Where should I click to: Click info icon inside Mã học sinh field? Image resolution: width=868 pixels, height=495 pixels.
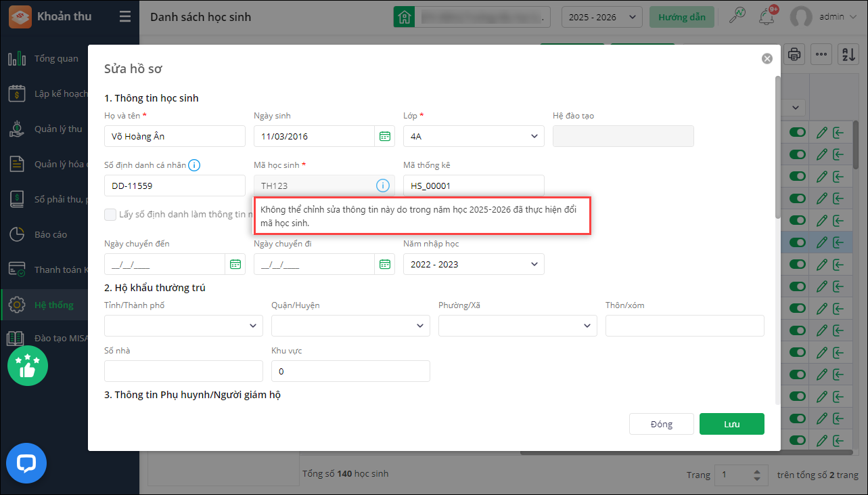click(382, 185)
